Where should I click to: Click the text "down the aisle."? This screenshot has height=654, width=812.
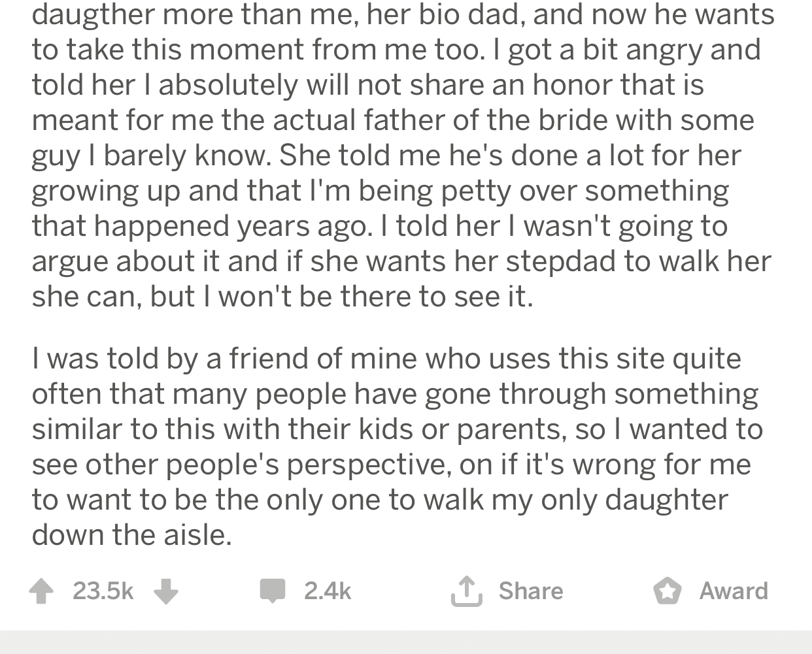coord(132,534)
